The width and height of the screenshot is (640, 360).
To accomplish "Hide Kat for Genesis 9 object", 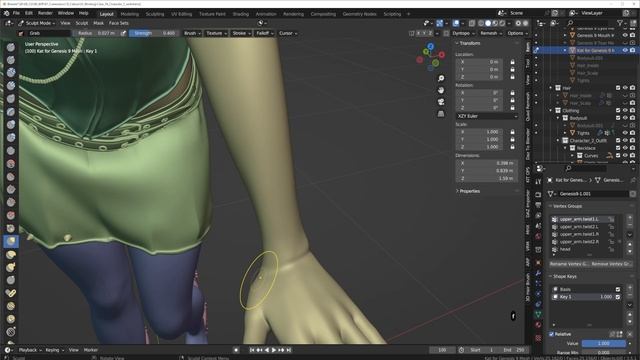I will point(625,50).
